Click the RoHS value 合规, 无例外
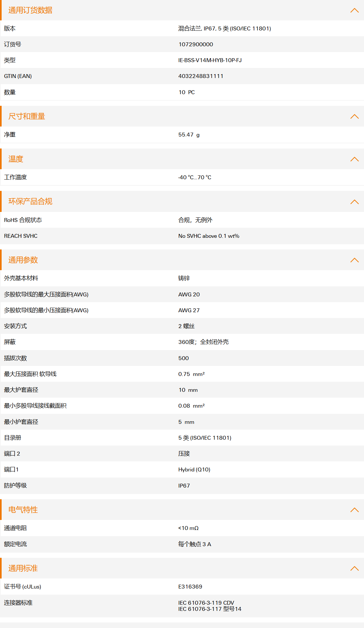 195,220
